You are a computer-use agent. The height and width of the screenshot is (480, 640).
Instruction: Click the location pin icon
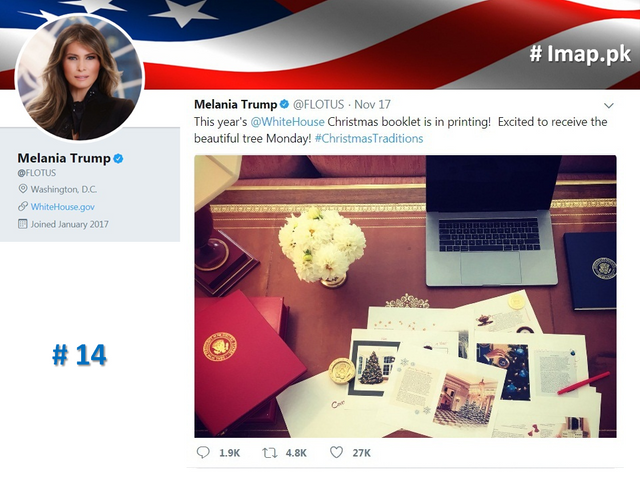(x=23, y=189)
